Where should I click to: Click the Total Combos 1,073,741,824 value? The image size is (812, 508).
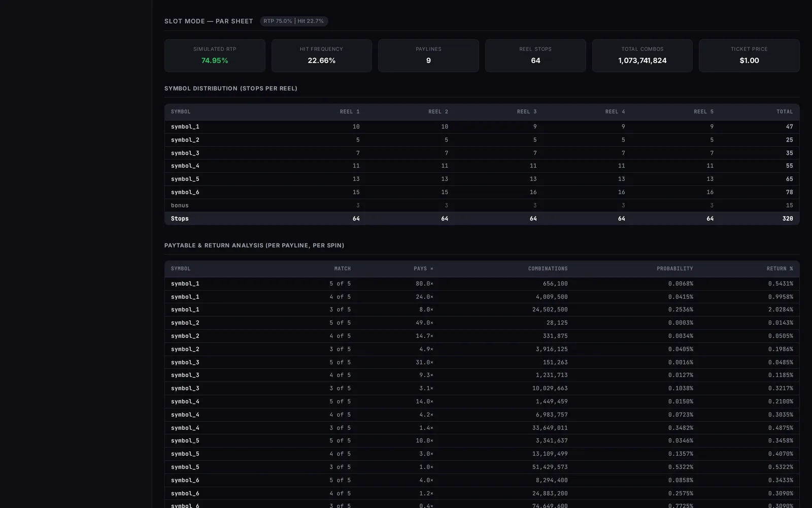[x=642, y=60]
